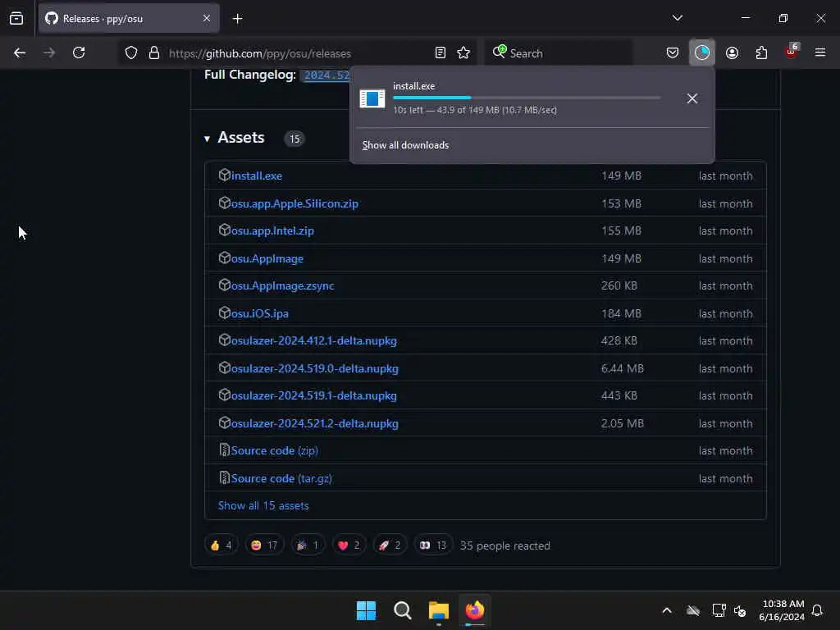Toggle reader view icon in the address bar
This screenshot has height=630, width=840.
click(441, 52)
